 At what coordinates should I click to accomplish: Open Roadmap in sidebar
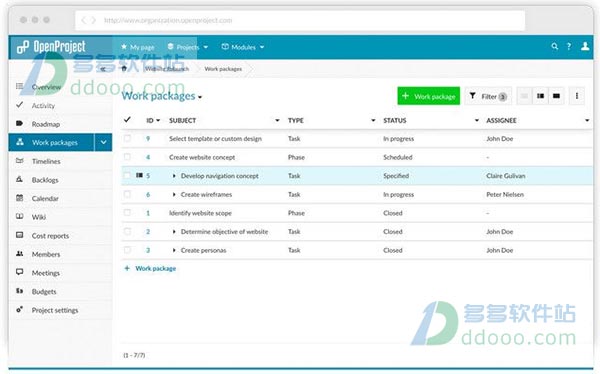46,124
